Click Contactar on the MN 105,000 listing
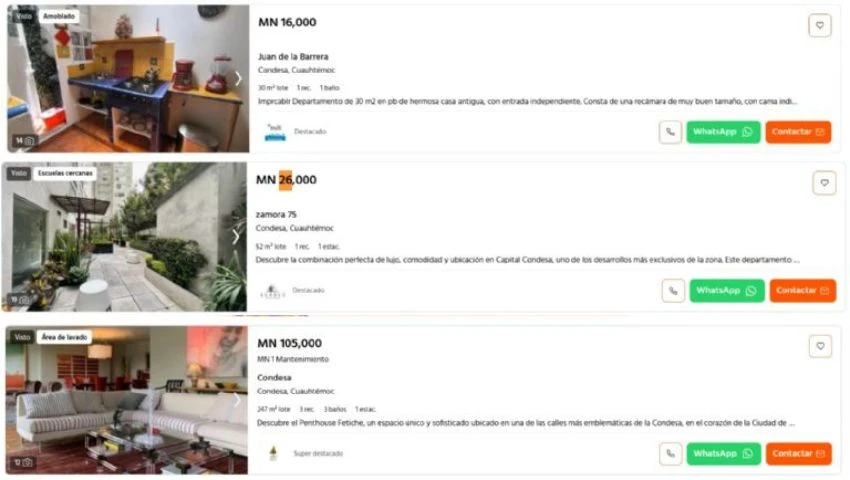The height and width of the screenshot is (480, 850). (x=799, y=454)
